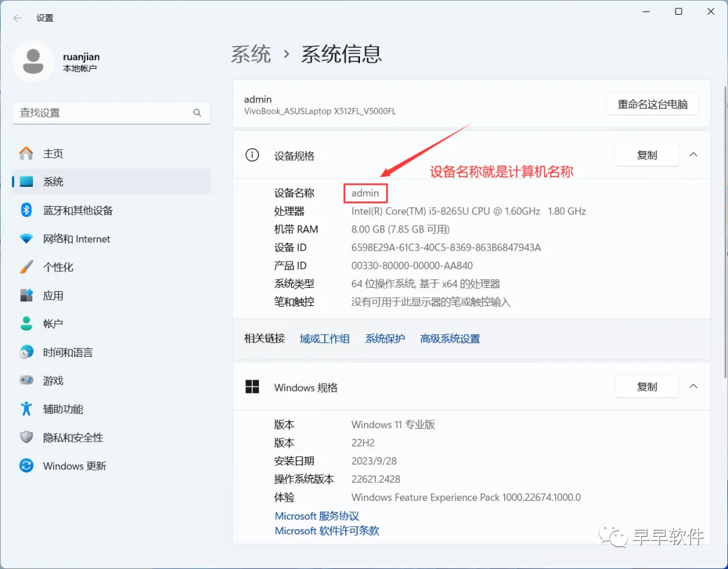Click the info icon beside 设备规格
Screen dimensions: 728x569
252,155
